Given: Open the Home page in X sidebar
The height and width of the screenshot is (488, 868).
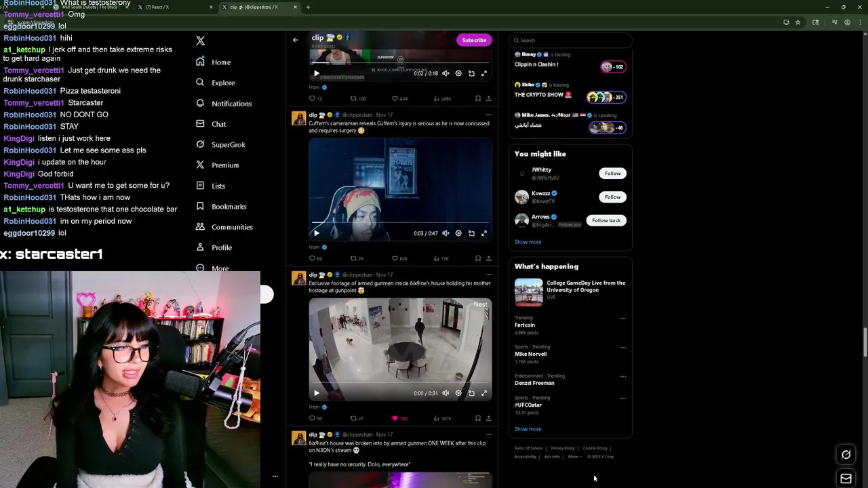Looking at the screenshot, I should 213,62.
